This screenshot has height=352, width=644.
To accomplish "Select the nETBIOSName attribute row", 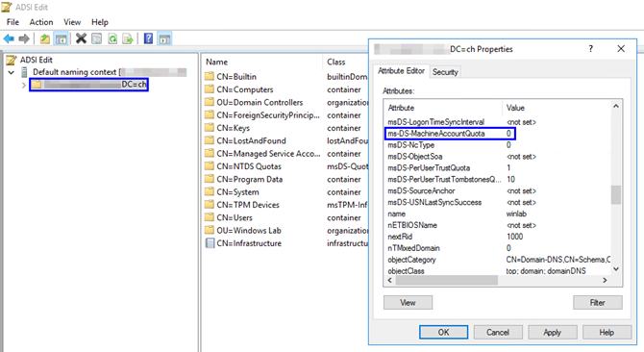I will tap(497, 225).
